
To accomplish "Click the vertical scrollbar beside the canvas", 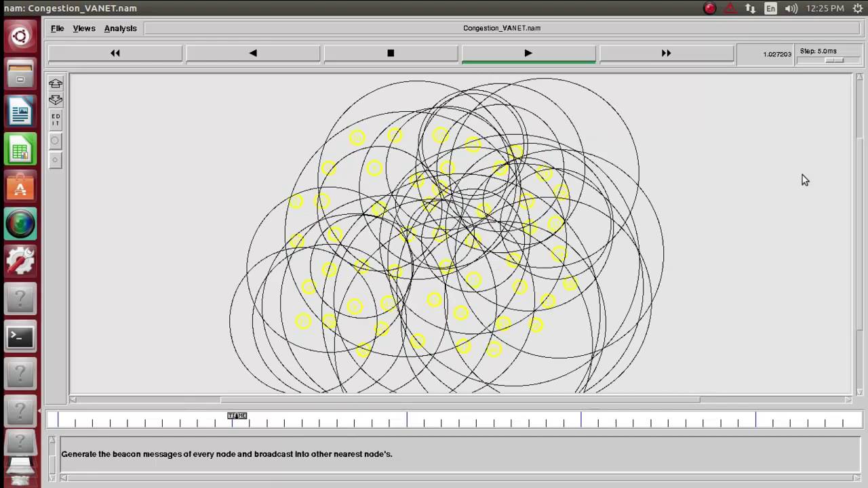I will coord(859,234).
